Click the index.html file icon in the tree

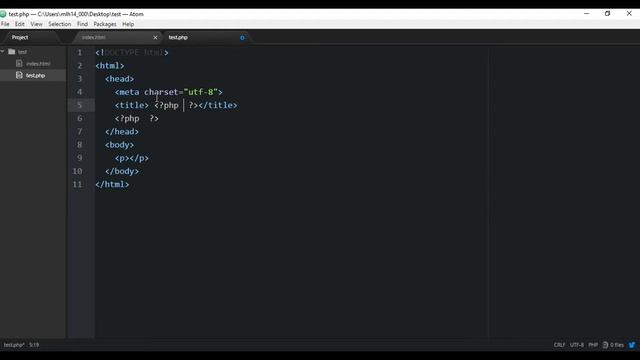click(19, 63)
